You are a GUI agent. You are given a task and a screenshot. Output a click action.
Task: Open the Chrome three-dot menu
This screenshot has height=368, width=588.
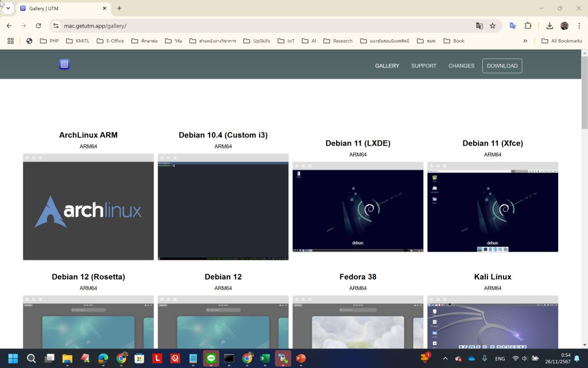click(579, 26)
